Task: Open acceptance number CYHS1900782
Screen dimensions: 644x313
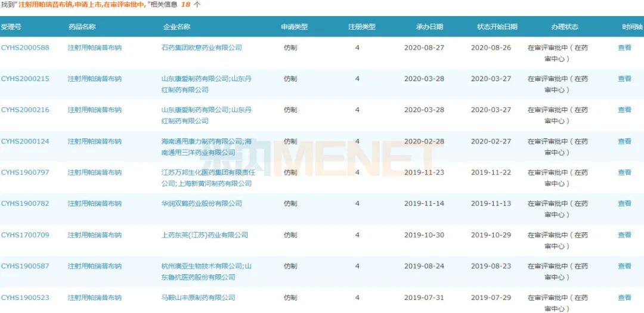Action: tap(25, 204)
